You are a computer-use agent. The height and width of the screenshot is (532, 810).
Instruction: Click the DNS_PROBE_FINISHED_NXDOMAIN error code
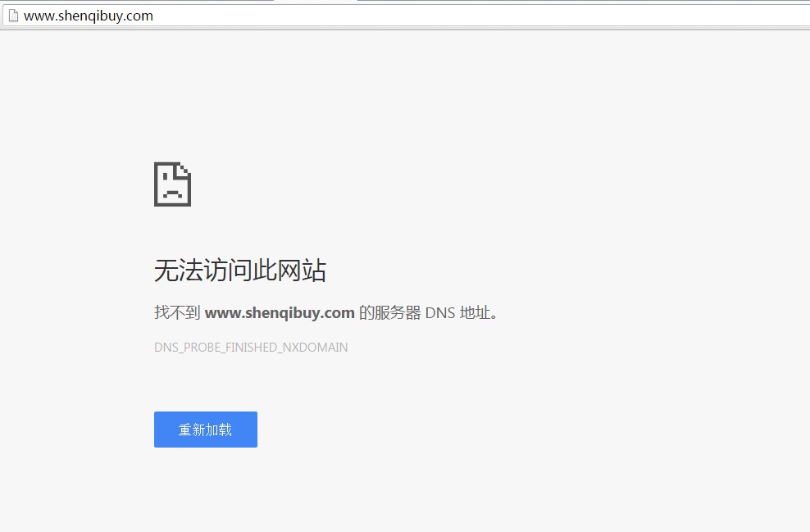click(x=251, y=347)
